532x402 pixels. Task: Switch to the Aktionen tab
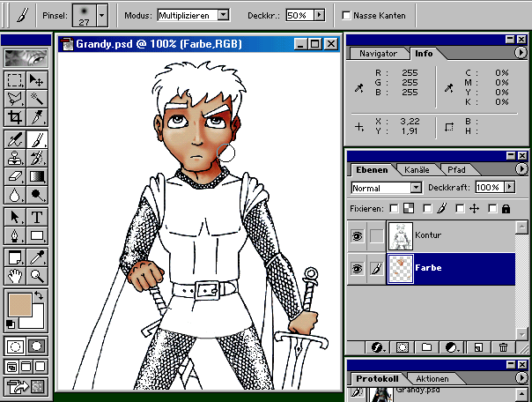pyautogui.click(x=432, y=379)
